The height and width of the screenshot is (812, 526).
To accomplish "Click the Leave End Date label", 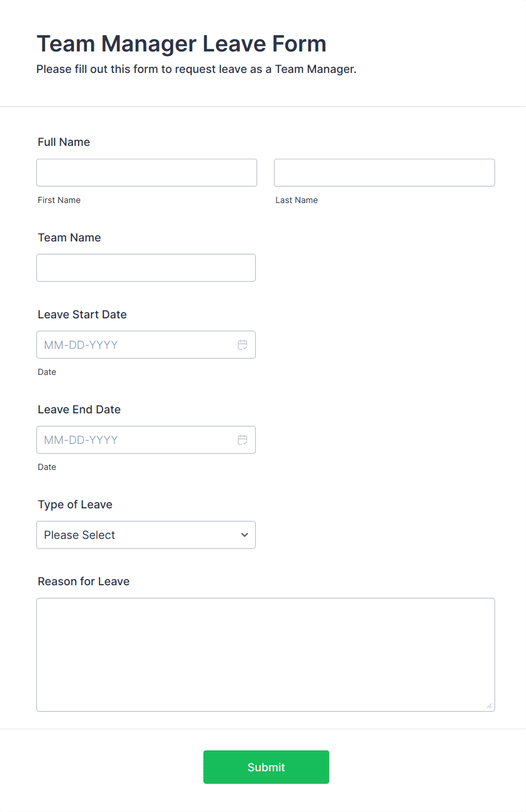I will pos(79,409).
